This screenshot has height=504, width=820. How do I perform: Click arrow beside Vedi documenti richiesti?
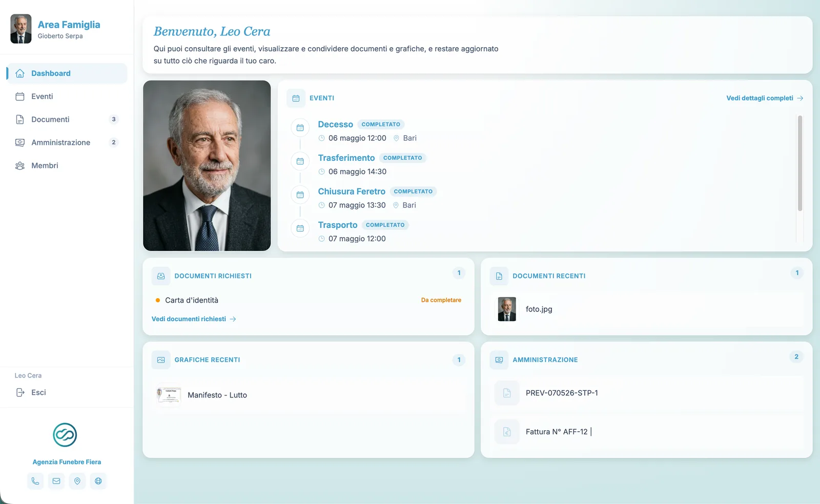(233, 319)
